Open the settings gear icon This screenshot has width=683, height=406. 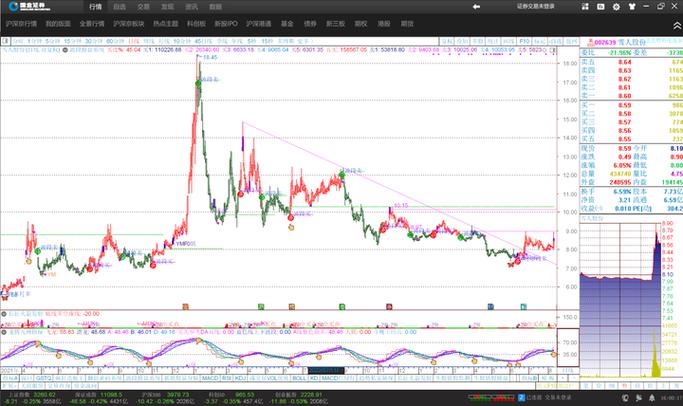616,7
